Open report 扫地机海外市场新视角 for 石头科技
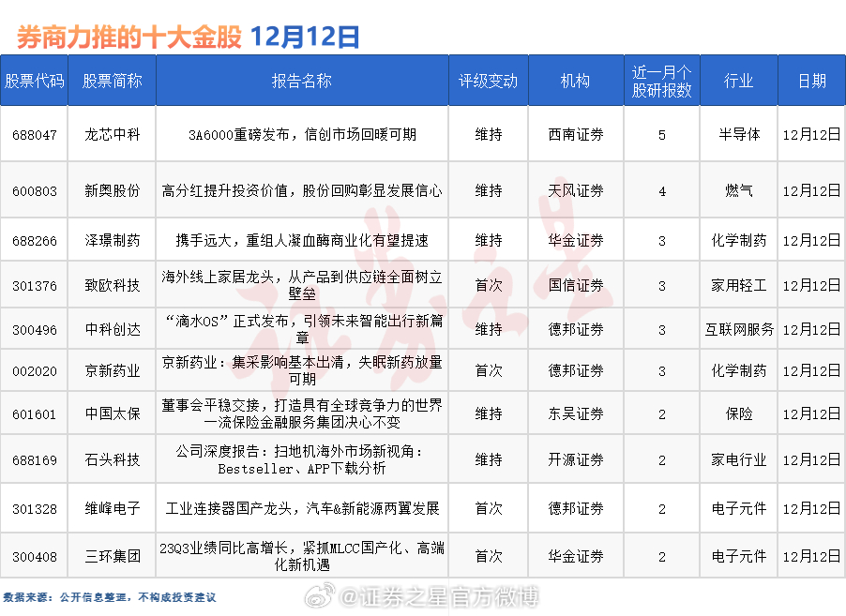The height and width of the screenshot is (616, 846). 302,459
